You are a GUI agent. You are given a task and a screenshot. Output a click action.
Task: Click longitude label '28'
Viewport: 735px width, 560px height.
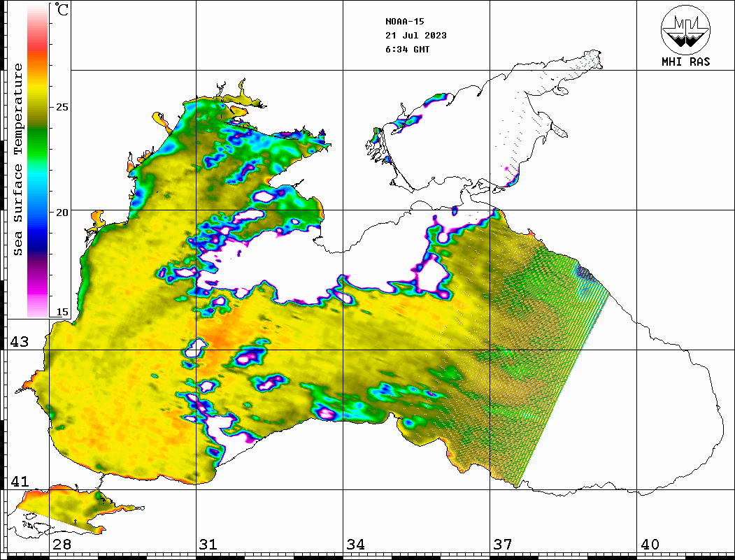point(62,545)
